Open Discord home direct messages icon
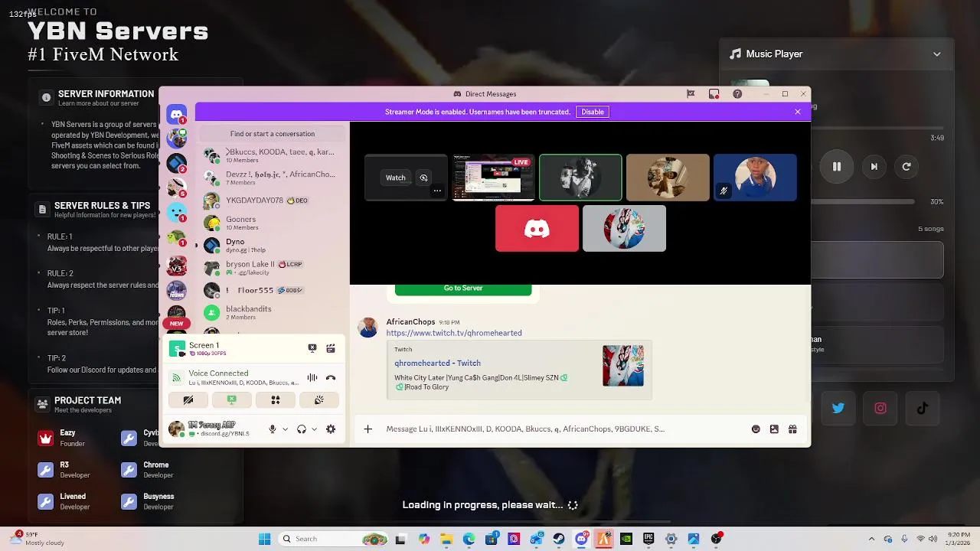 pyautogui.click(x=177, y=115)
